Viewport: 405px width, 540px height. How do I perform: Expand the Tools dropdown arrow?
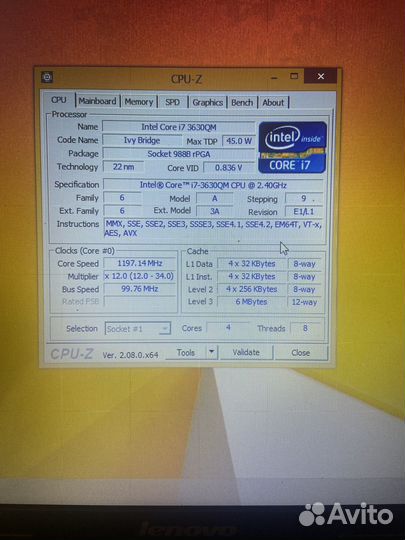coord(212,353)
